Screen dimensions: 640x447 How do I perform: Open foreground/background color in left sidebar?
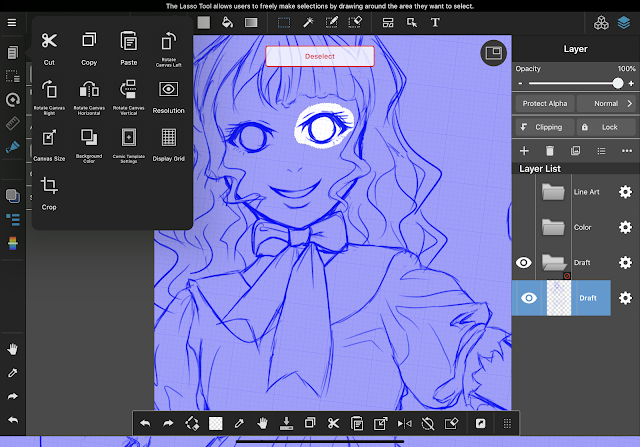pos(12,196)
